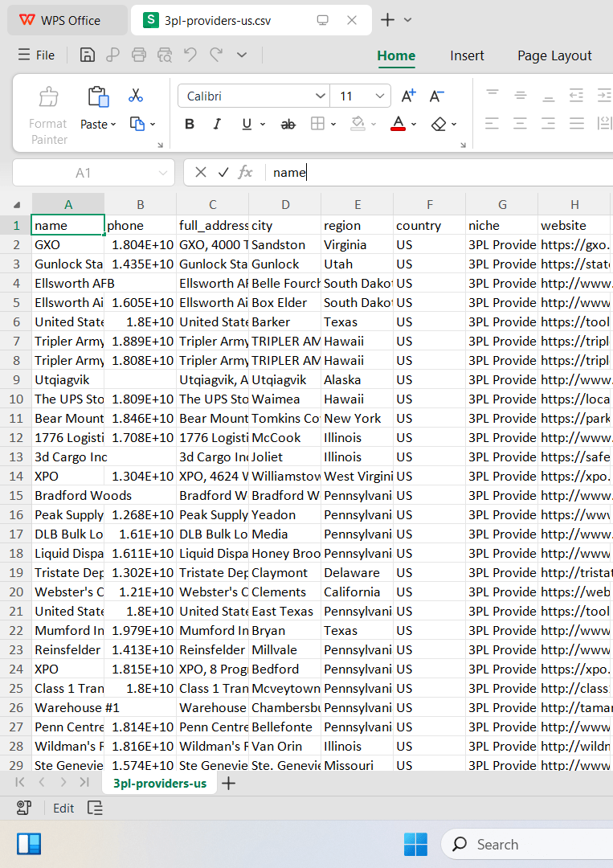Open the File menu

[36, 55]
